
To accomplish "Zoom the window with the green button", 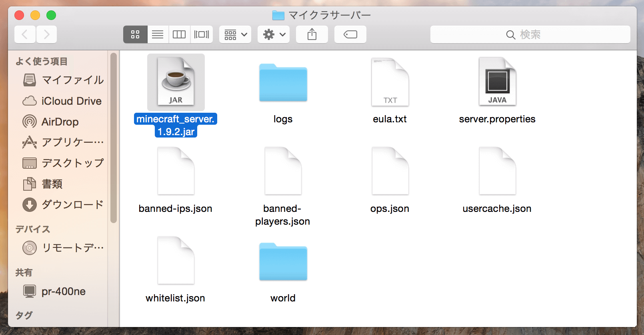I will tap(51, 15).
